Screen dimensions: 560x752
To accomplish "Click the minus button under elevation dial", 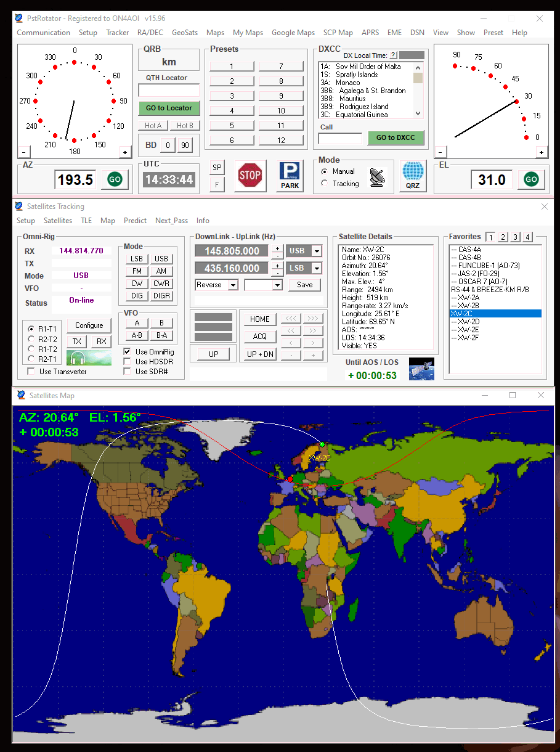I will point(440,152).
